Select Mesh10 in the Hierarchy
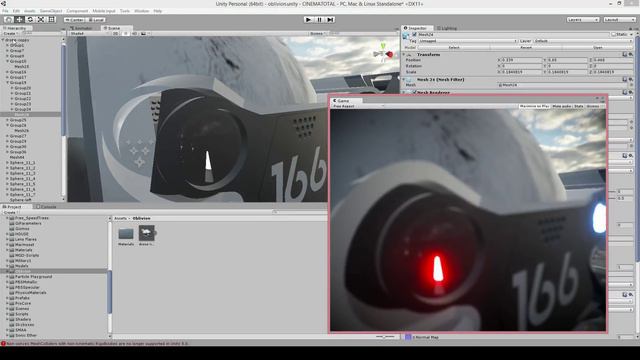Viewport: 640px width, 360px height. tap(22, 67)
